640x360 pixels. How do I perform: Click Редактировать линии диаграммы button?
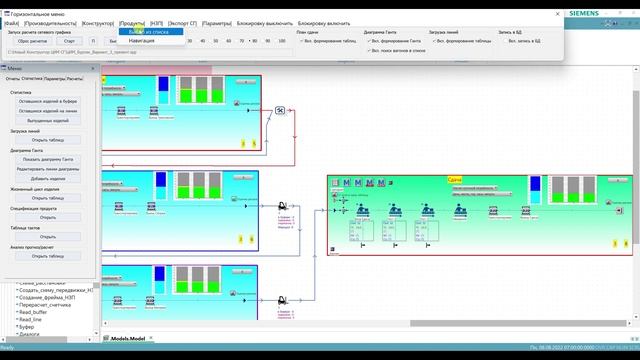pos(48,169)
